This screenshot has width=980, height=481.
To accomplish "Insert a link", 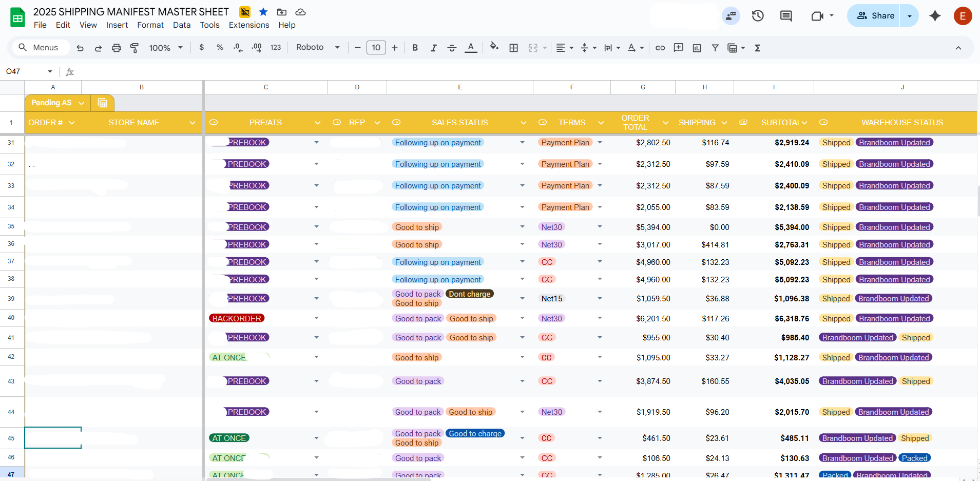I will click(x=660, y=48).
